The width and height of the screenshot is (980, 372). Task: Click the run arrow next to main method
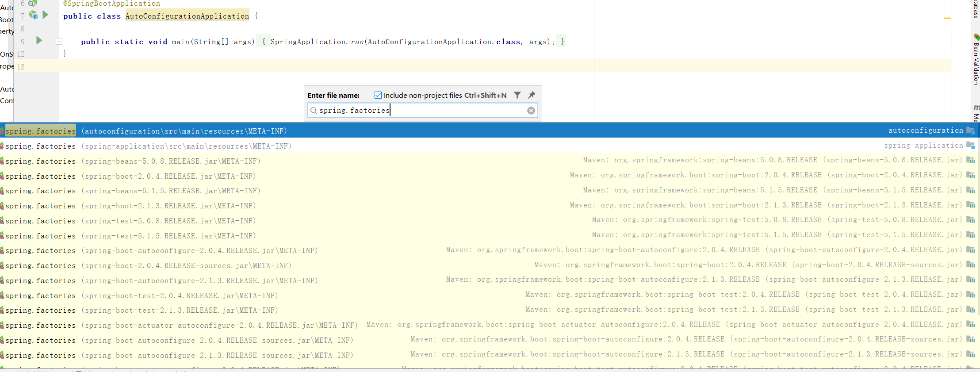(39, 41)
